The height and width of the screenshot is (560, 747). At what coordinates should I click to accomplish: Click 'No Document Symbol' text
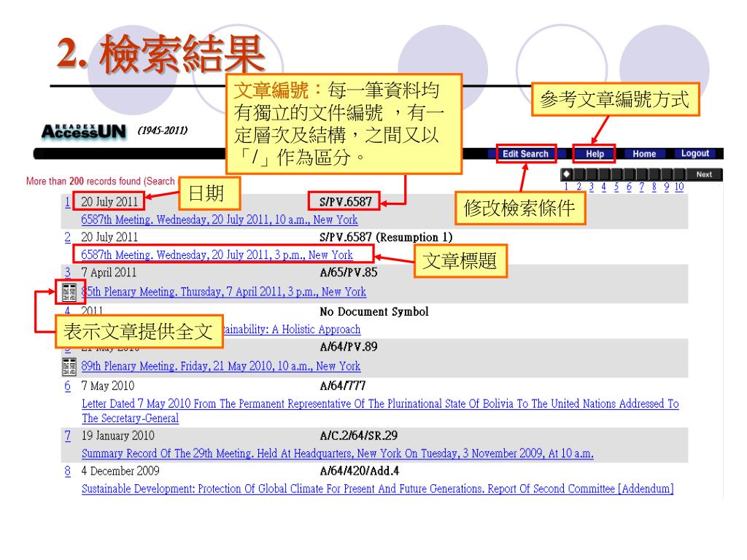tap(374, 311)
